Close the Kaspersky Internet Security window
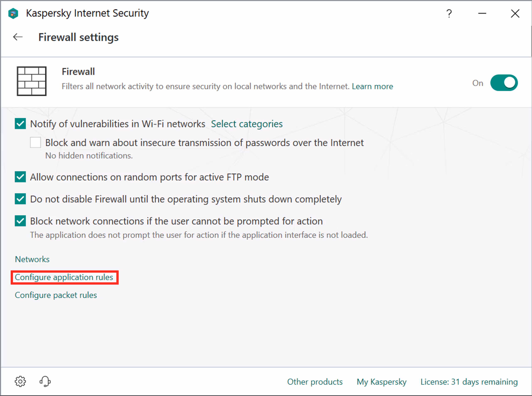 [x=515, y=13]
